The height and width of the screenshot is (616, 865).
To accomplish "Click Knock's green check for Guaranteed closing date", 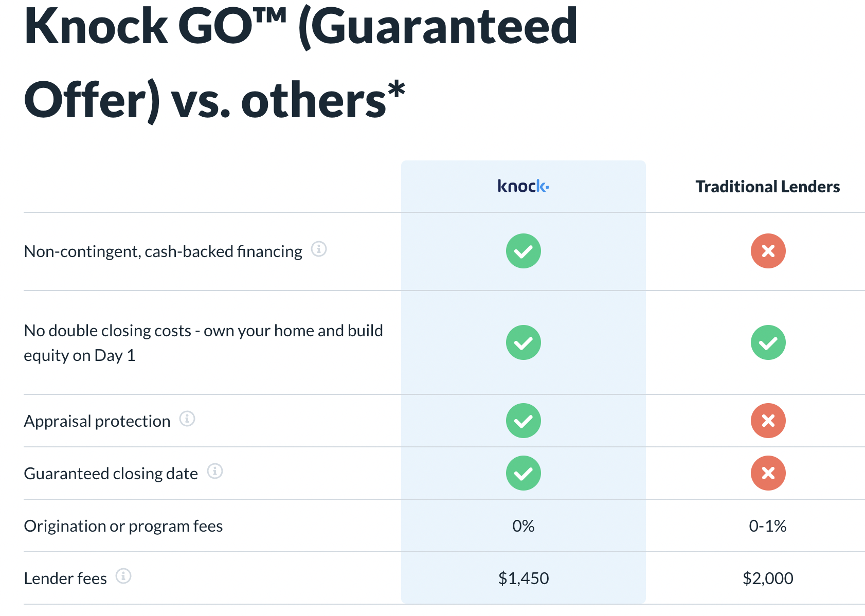I will [523, 473].
